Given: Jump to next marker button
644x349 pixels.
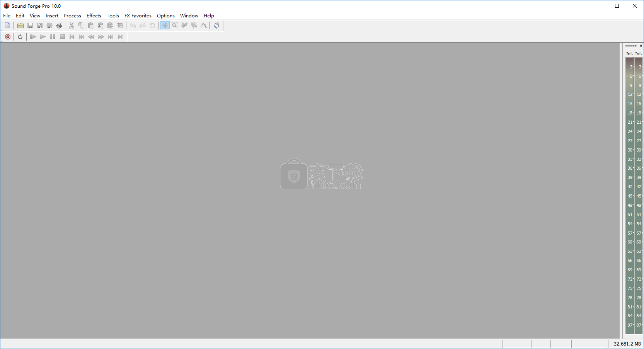Looking at the screenshot, I should point(111,37).
